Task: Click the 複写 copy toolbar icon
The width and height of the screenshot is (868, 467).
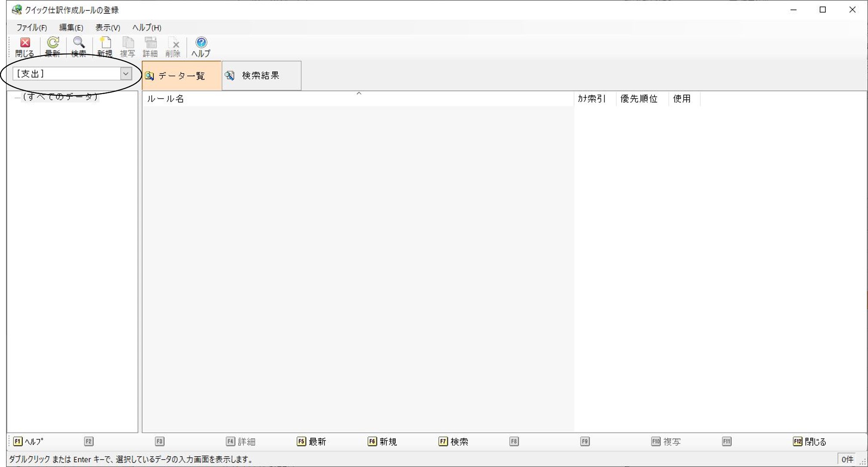Action: click(128, 47)
